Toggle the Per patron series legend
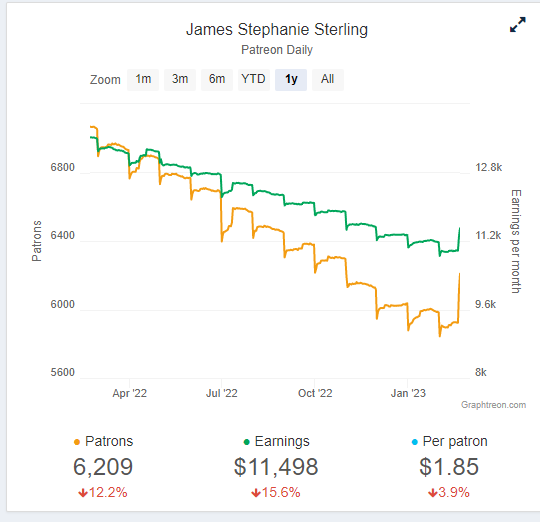This screenshot has height=522, width=540. coord(449,441)
